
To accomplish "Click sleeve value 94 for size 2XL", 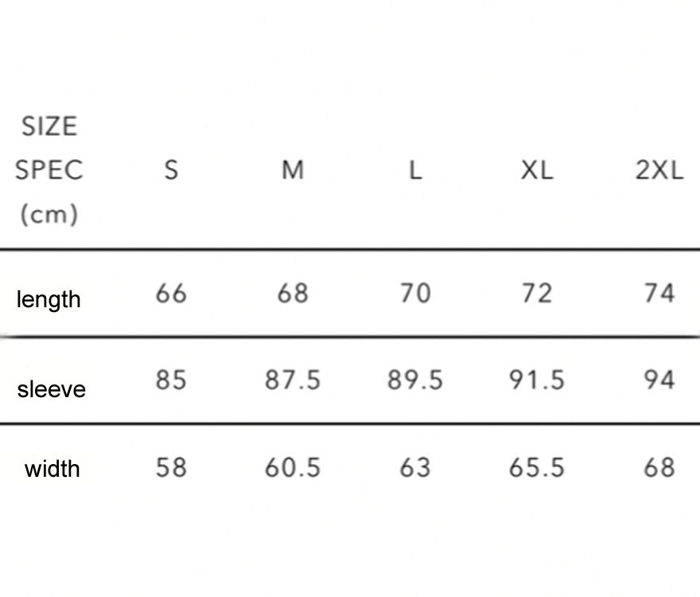I will pyautogui.click(x=659, y=380).
